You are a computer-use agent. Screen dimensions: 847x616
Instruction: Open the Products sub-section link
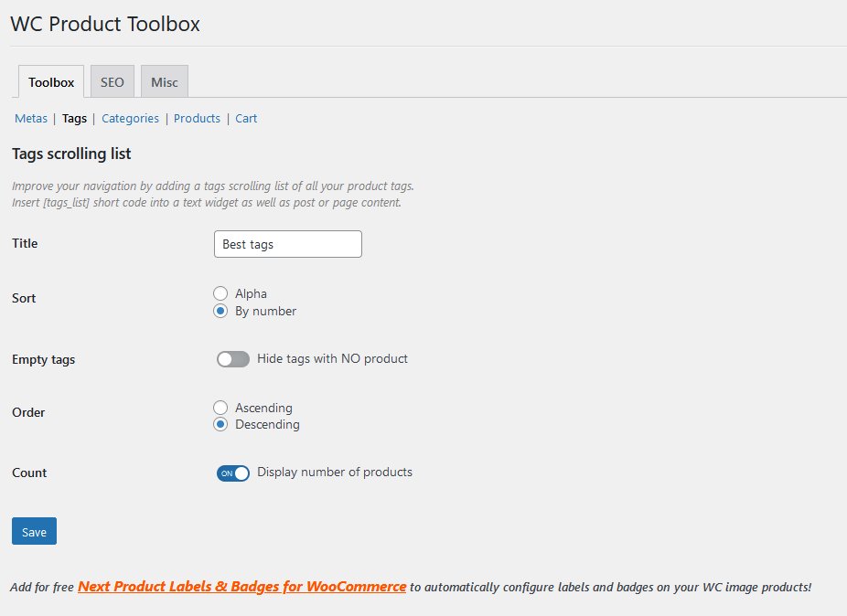point(197,119)
